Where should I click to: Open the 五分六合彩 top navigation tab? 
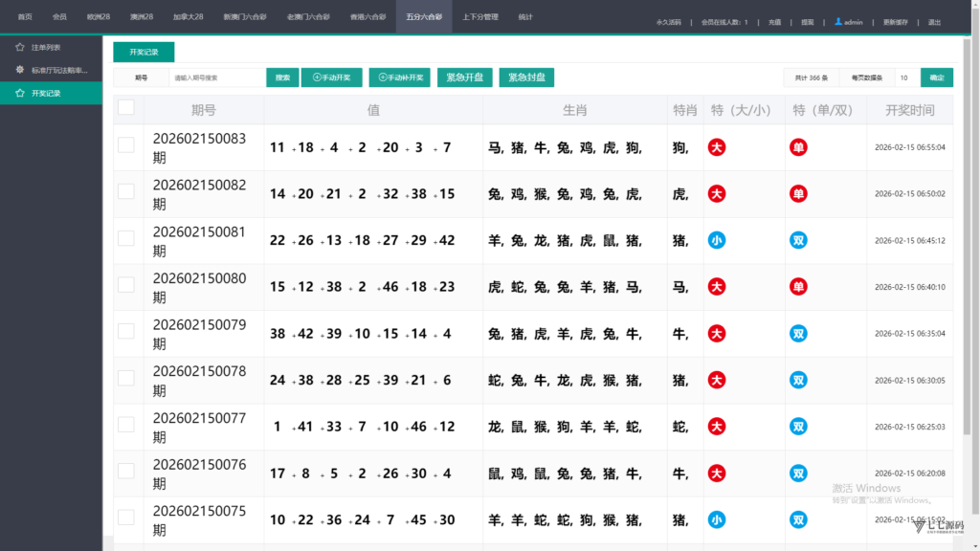point(423,17)
